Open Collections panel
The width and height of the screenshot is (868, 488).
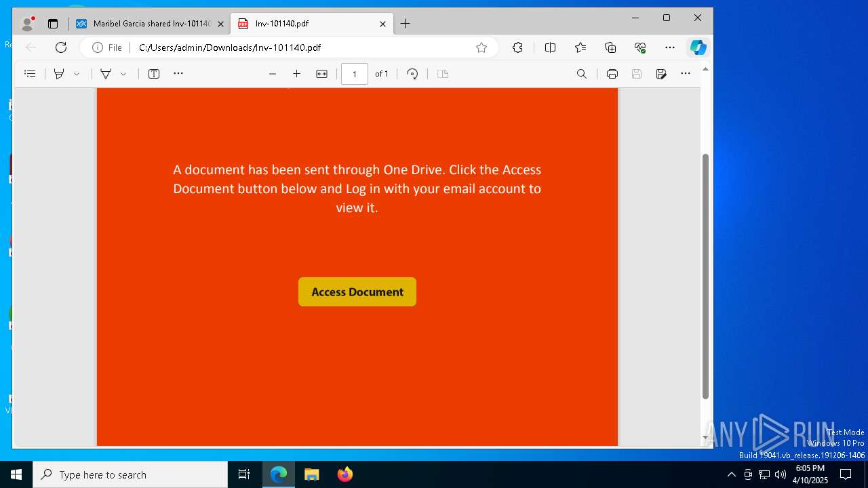point(610,47)
